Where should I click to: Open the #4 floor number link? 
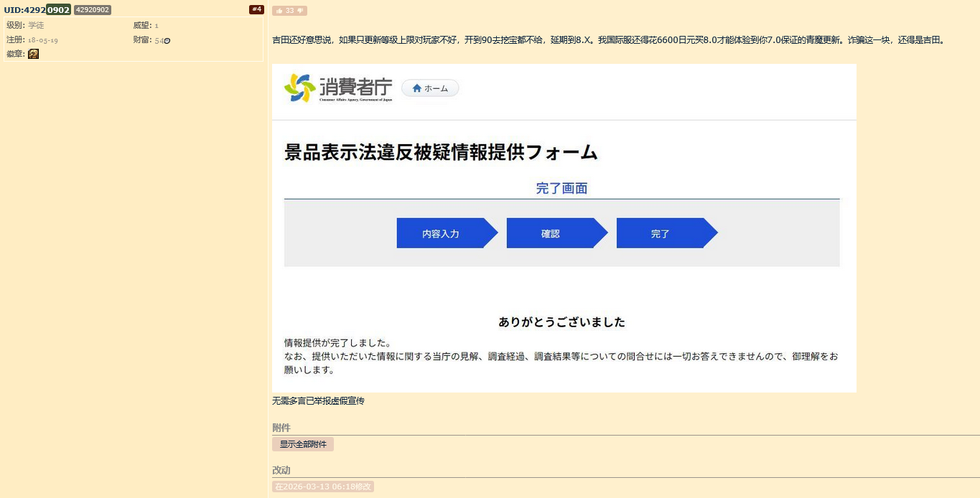256,9
